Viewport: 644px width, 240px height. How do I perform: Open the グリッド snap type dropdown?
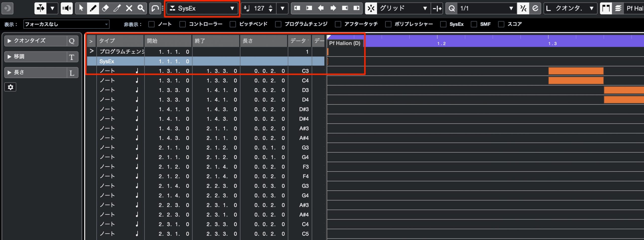404,8
